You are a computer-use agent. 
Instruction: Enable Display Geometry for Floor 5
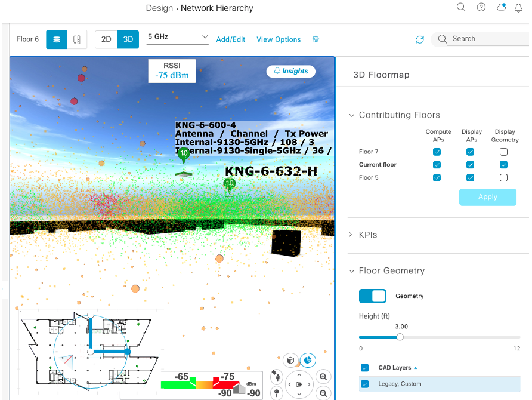(504, 178)
